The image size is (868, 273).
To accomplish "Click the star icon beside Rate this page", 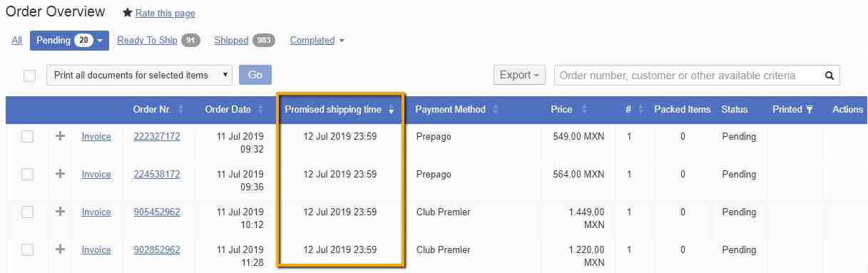I will (128, 13).
